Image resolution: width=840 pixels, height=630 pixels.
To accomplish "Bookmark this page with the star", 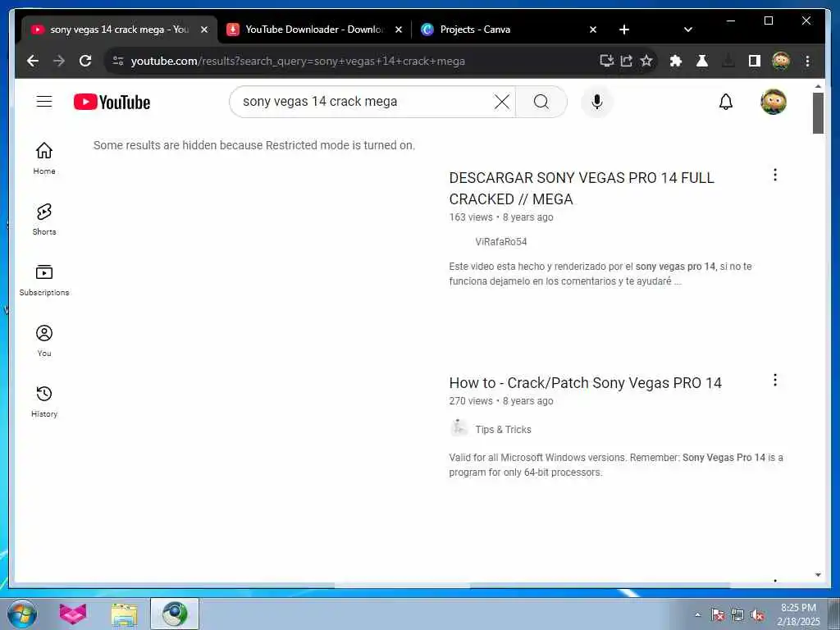I will point(646,61).
